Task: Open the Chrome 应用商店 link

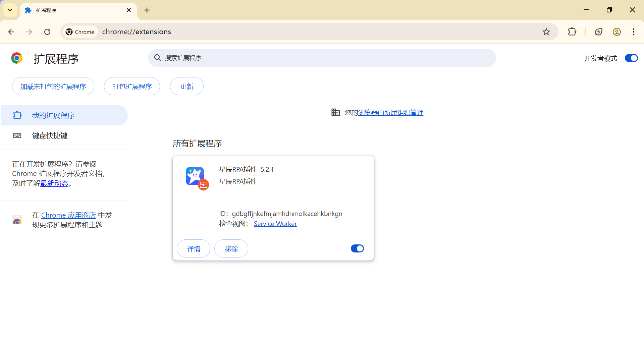Action: [68, 215]
